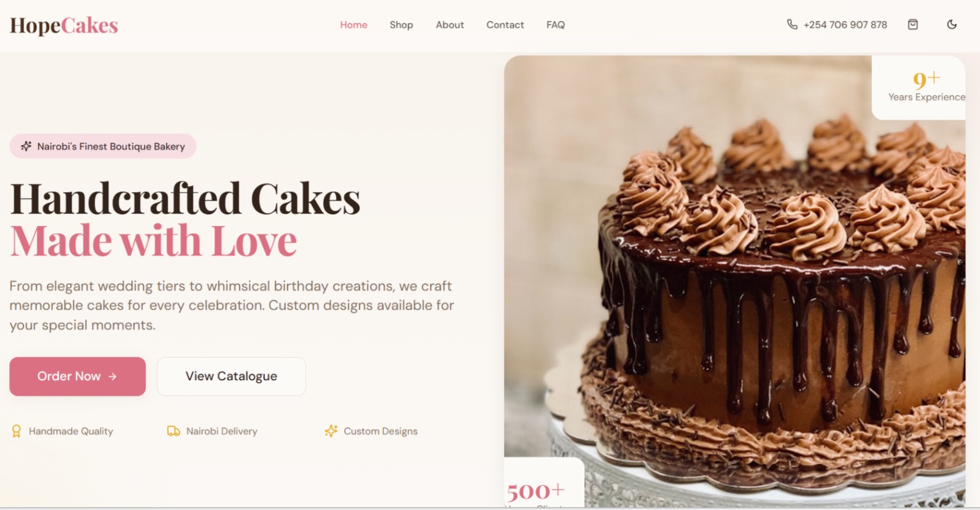Call the +254 706 907 878 number

845,24
